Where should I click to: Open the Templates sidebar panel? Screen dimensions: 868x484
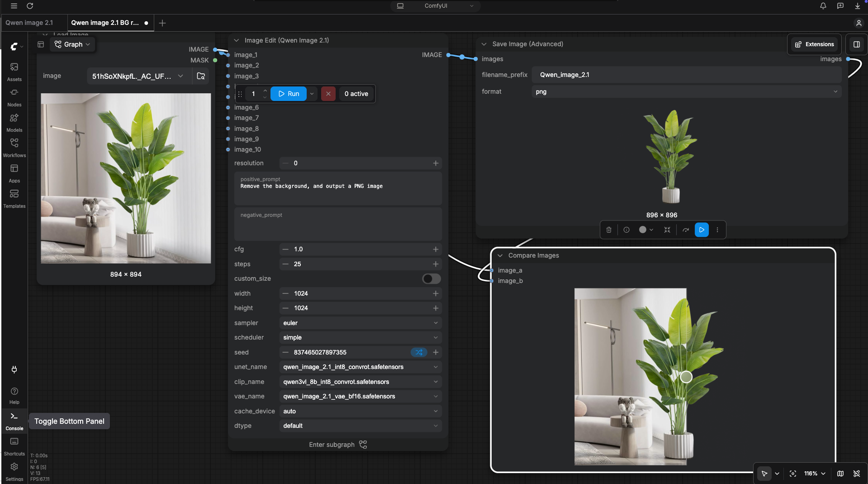[x=14, y=198]
